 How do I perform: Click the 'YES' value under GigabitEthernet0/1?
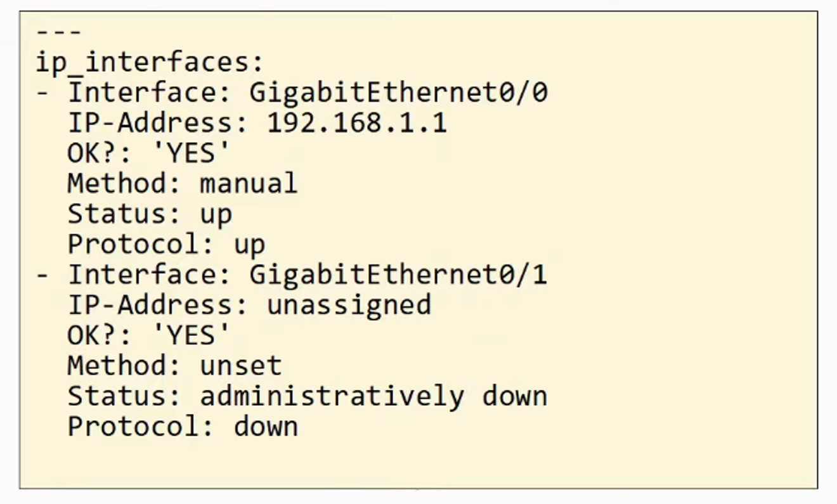191,336
